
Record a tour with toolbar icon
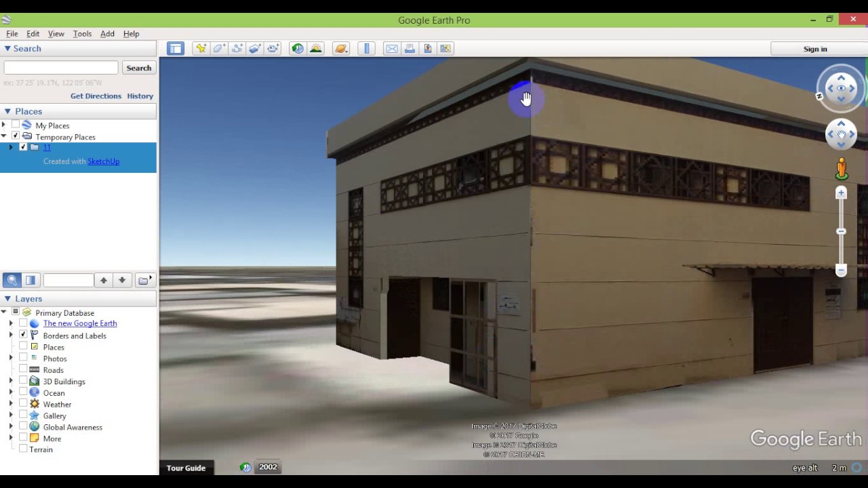[273, 48]
